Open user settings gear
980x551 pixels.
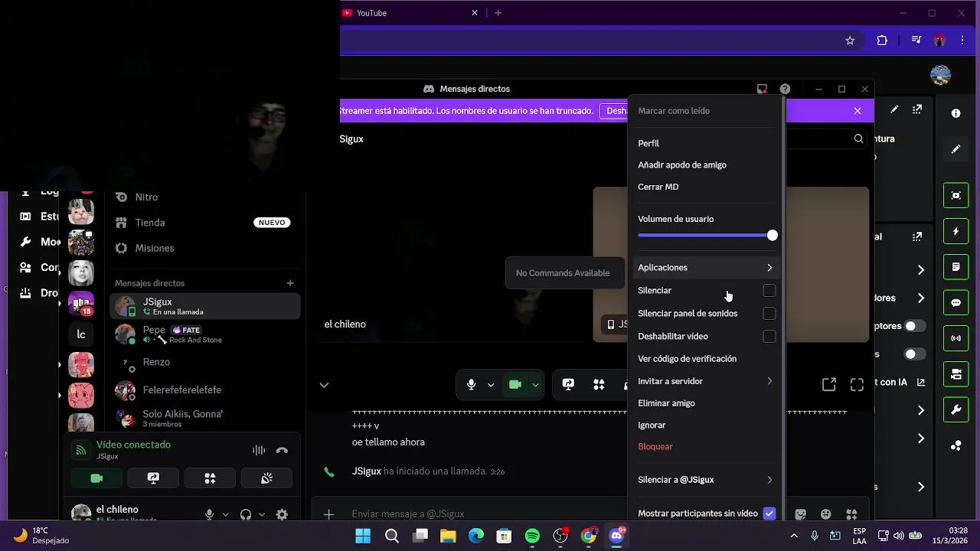click(x=282, y=515)
